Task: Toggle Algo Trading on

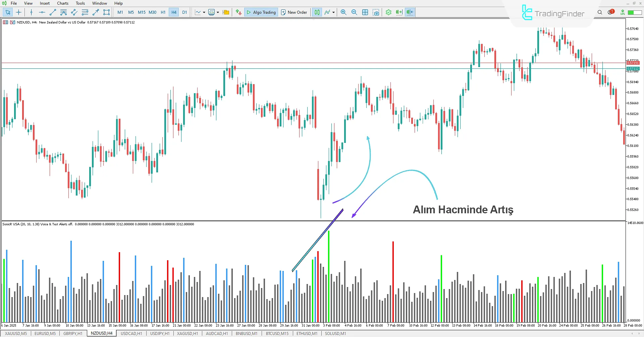Action: [261, 12]
